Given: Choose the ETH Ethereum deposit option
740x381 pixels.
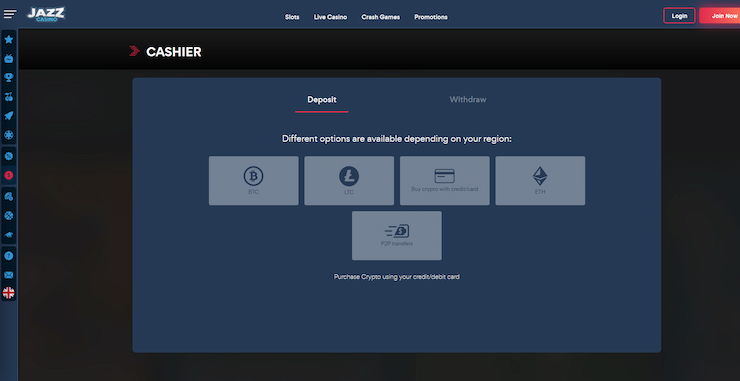Looking at the screenshot, I should [540, 181].
